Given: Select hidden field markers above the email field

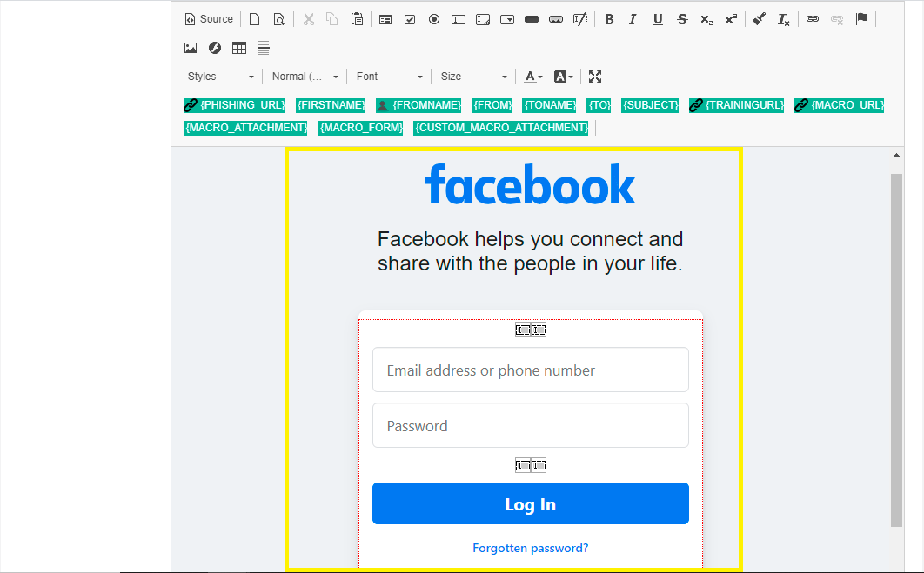Looking at the screenshot, I should coord(531,330).
